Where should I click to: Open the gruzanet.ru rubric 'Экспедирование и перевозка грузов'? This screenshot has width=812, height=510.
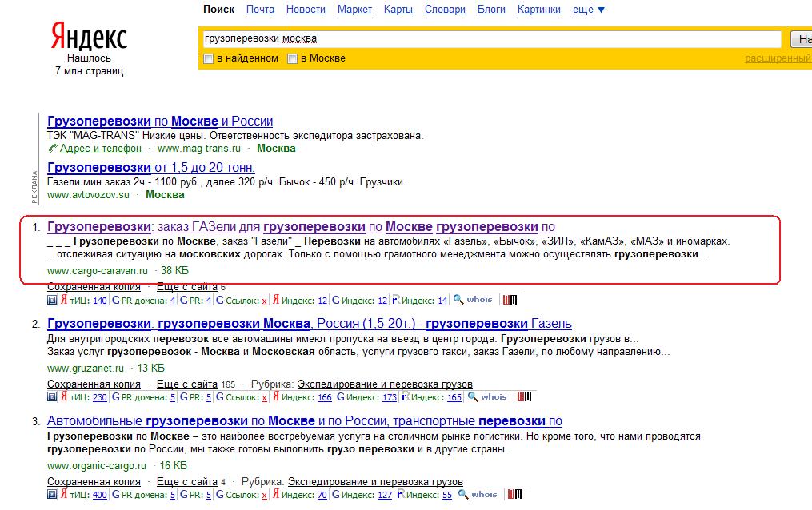385,384
